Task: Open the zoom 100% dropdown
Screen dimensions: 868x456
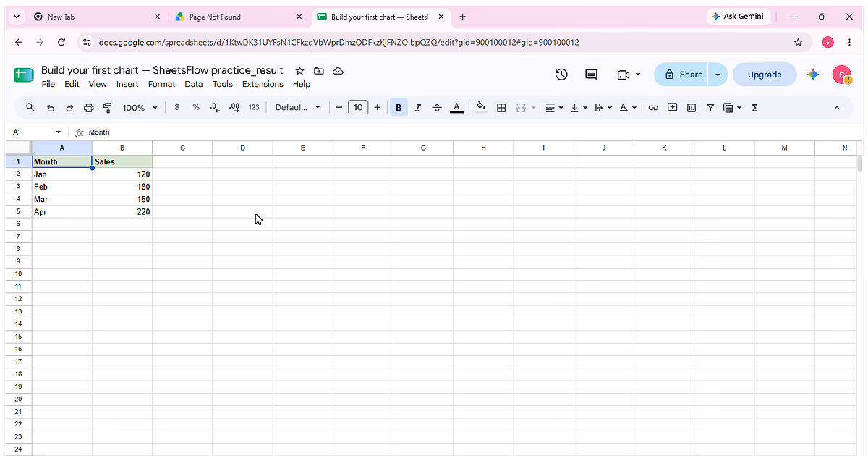Action: (140, 107)
